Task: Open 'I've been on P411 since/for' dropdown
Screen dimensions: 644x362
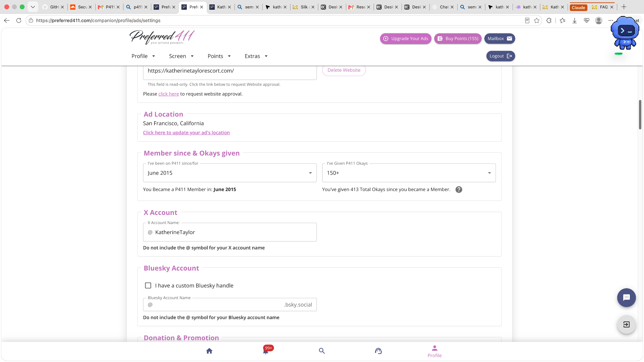Action: tap(230, 173)
